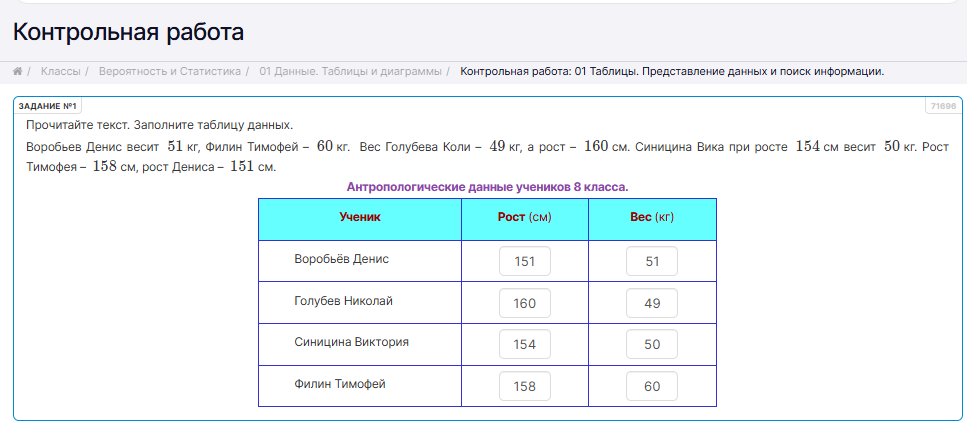Click the height field for Воробьёв Денис
Viewport: 967px width, 427px height.
[x=525, y=262]
